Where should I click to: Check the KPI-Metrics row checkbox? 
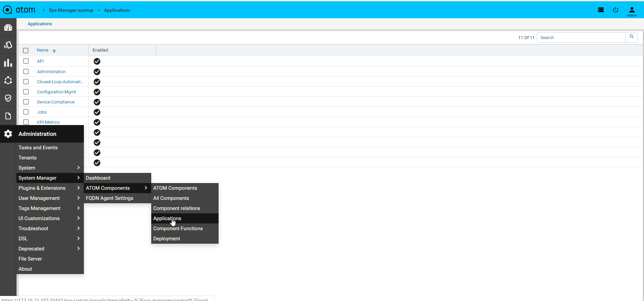tap(26, 122)
